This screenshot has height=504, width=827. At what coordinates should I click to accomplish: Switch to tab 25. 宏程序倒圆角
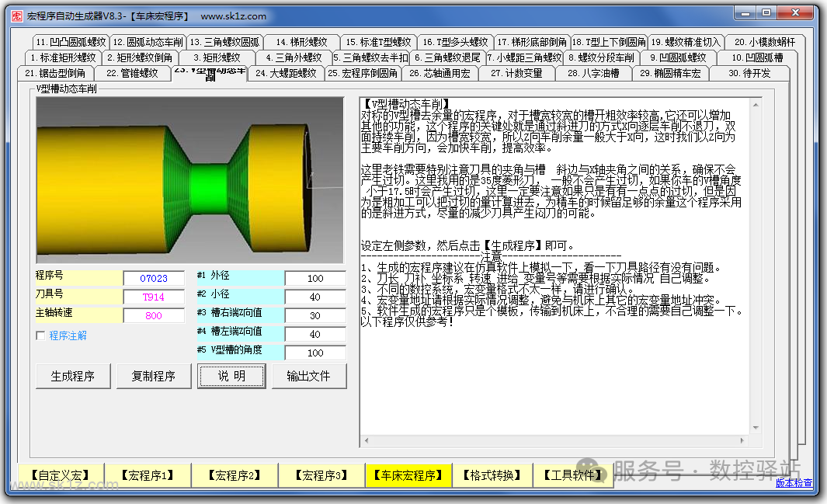363,73
